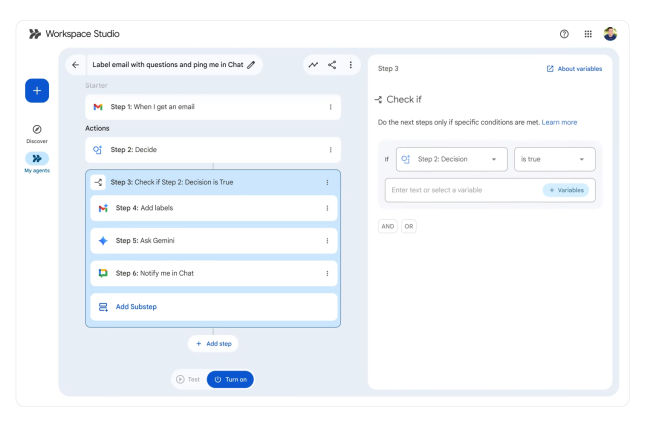The width and height of the screenshot is (650, 433).
Task: Open the Google apps grid
Action: click(x=588, y=33)
